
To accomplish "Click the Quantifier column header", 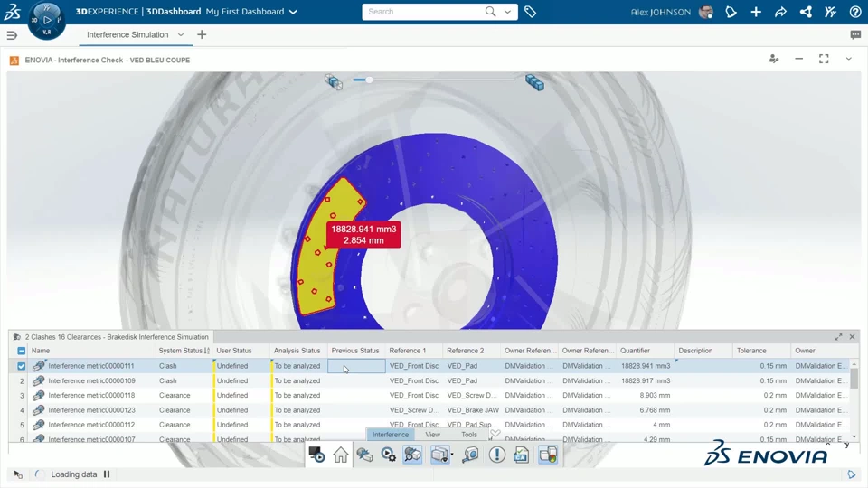I will tap(635, 351).
